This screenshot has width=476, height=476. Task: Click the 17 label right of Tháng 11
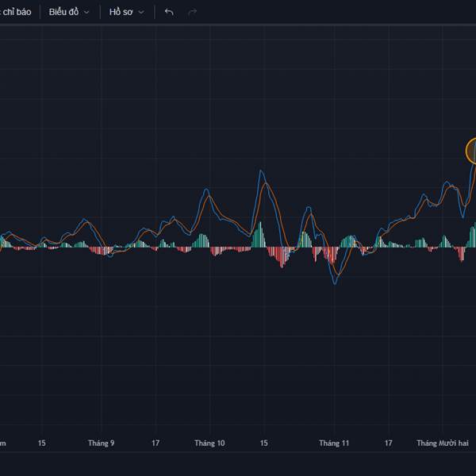[388, 443]
